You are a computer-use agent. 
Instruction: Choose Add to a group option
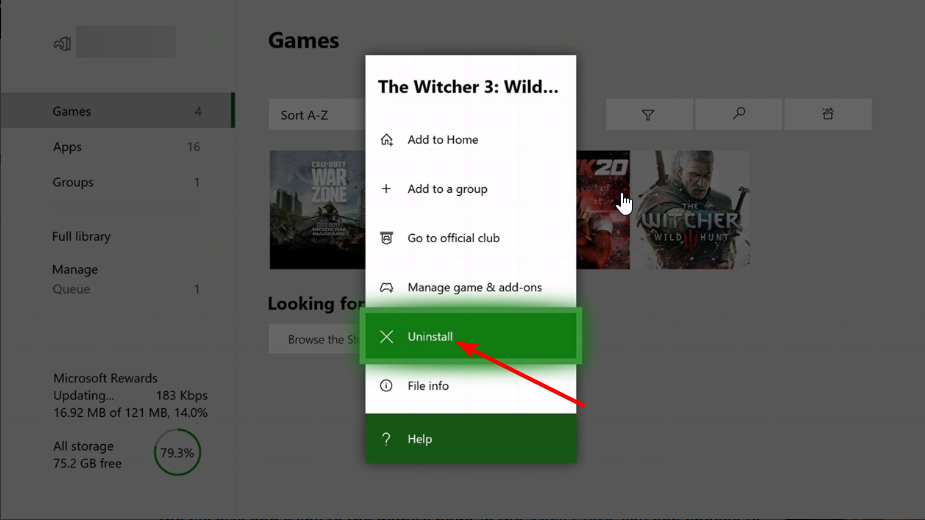tap(471, 189)
